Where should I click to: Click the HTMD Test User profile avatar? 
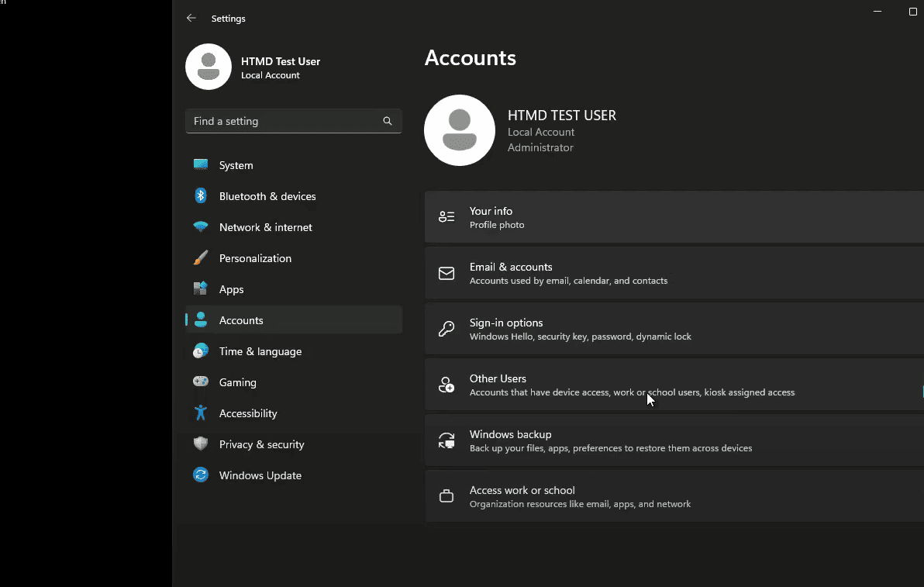208,67
